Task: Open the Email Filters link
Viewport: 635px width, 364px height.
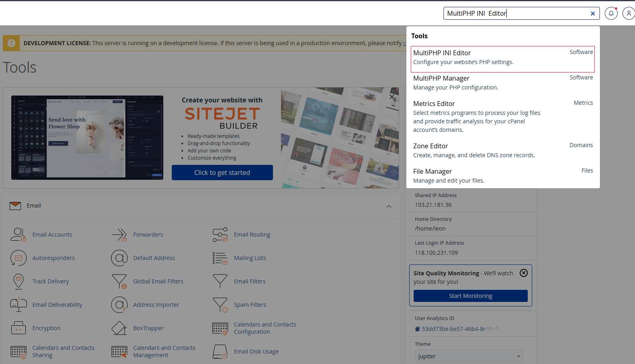Action: tap(250, 281)
